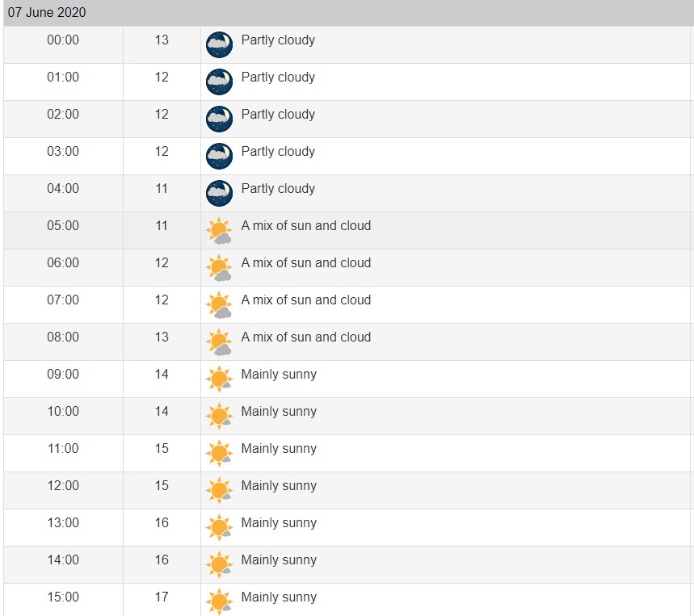694x616 pixels.
Task: Click the night cloud icon for 02:00
Action: click(x=219, y=119)
